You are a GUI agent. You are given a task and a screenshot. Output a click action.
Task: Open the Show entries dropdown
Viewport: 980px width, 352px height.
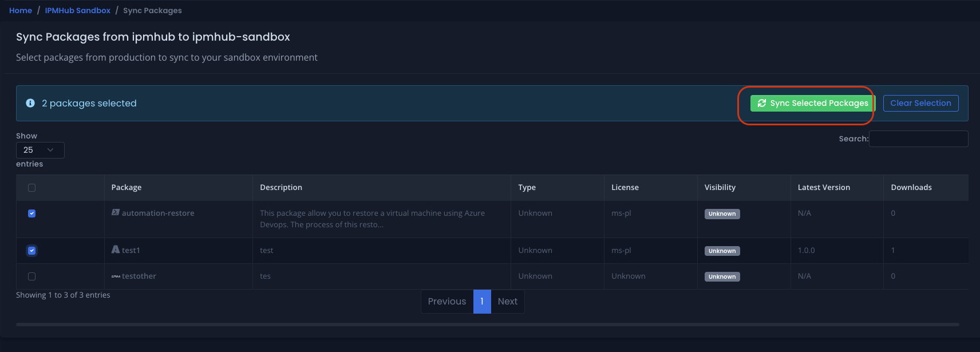[39, 150]
